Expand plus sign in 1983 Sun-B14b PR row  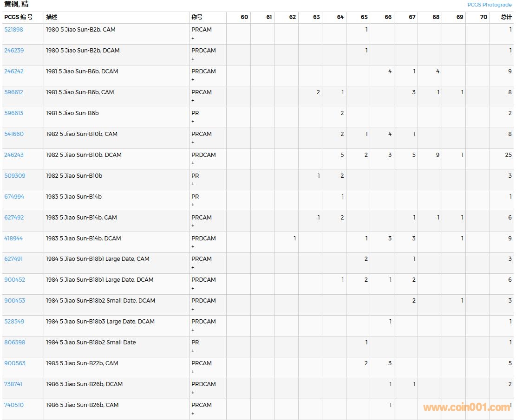(193, 205)
